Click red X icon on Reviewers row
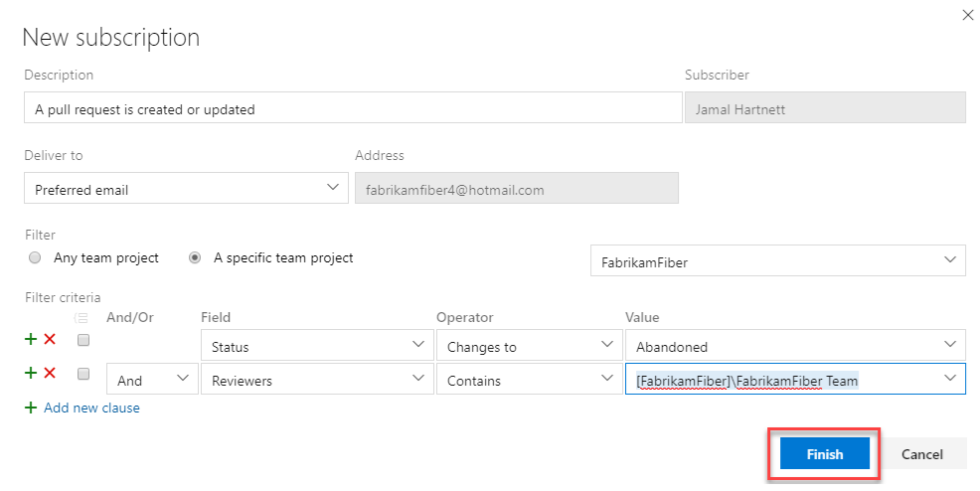Image resolution: width=980 pixels, height=491 pixels. (x=50, y=373)
